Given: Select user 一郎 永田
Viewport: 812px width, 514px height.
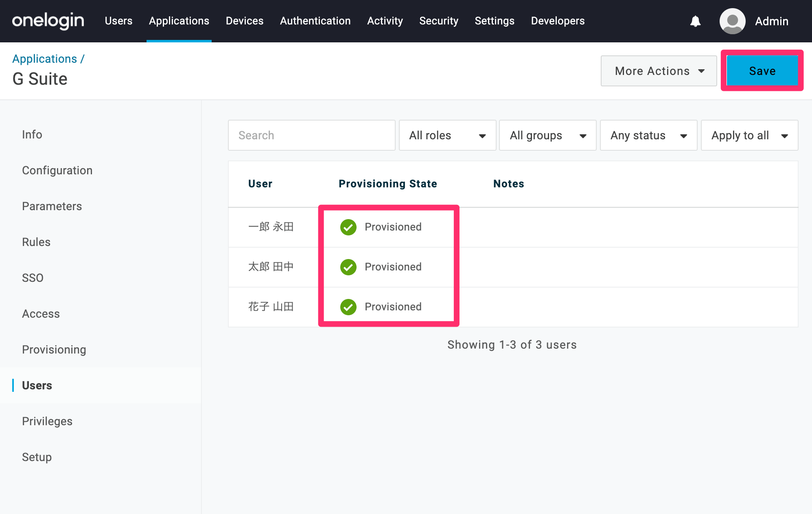Looking at the screenshot, I should tap(271, 226).
